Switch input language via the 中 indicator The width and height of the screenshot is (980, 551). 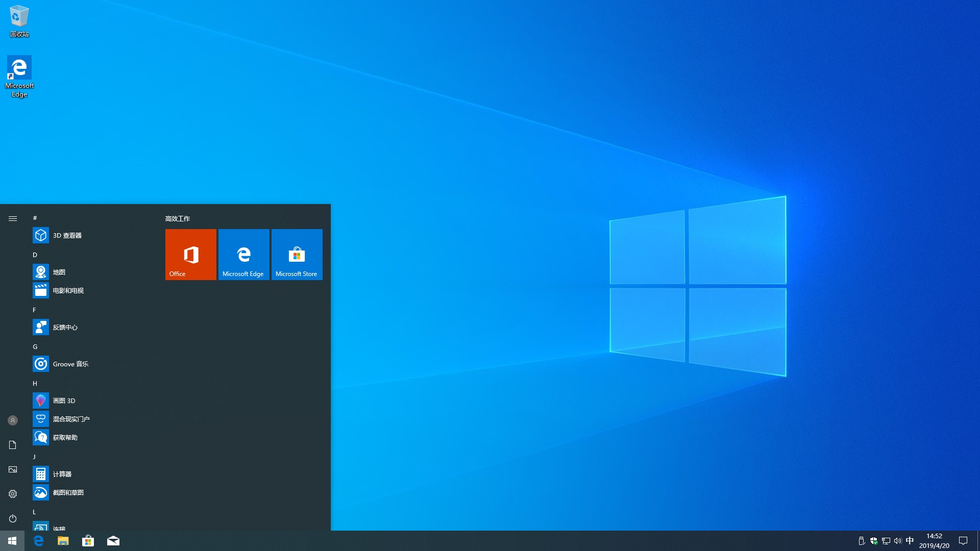coord(910,540)
